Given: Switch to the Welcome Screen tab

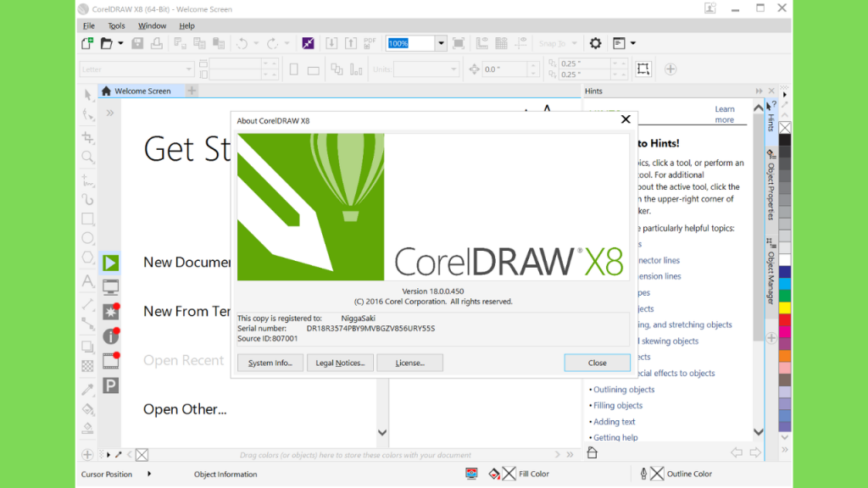Looking at the screenshot, I should pyautogui.click(x=142, y=91).
